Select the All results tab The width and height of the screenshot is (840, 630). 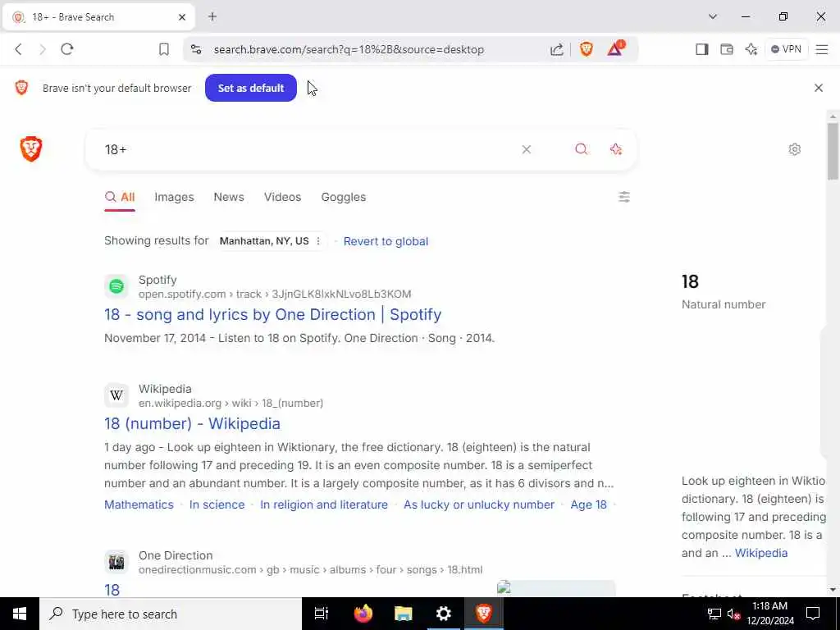(x=120, y=197)
